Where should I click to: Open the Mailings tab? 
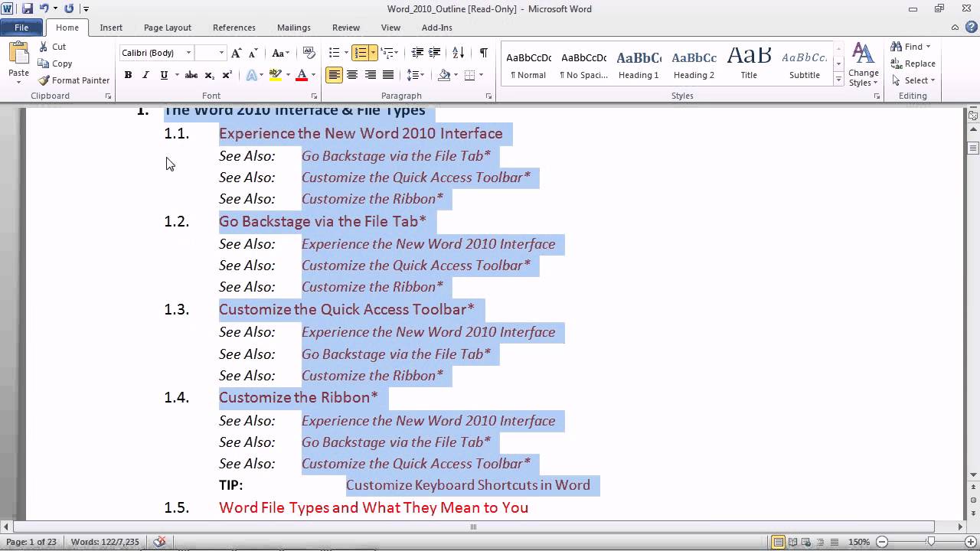294,28
